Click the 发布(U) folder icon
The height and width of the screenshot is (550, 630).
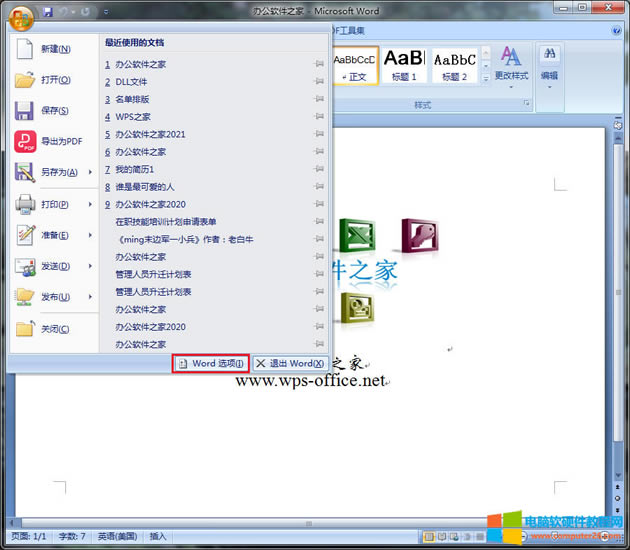pos(25,297)
